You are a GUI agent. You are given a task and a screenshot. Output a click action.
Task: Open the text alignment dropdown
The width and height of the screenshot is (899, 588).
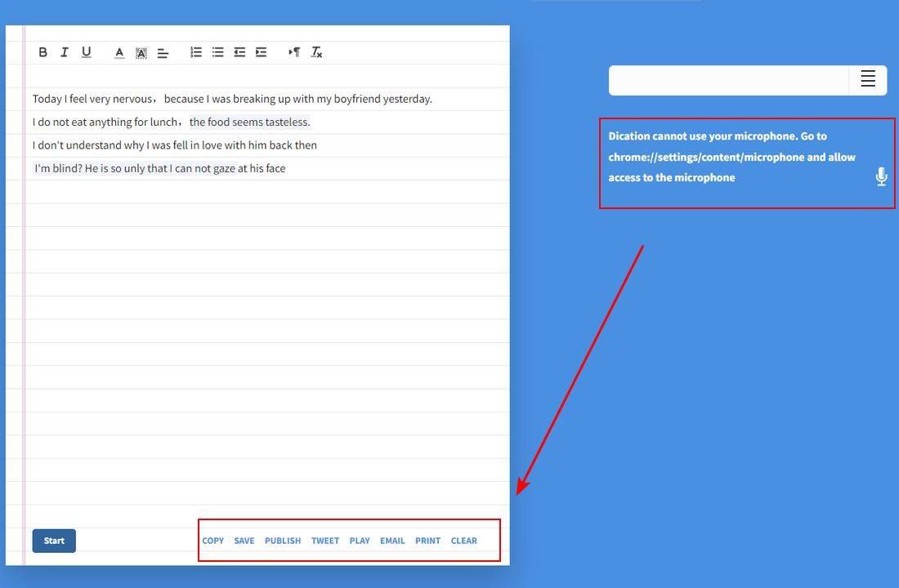click(163, 53)
